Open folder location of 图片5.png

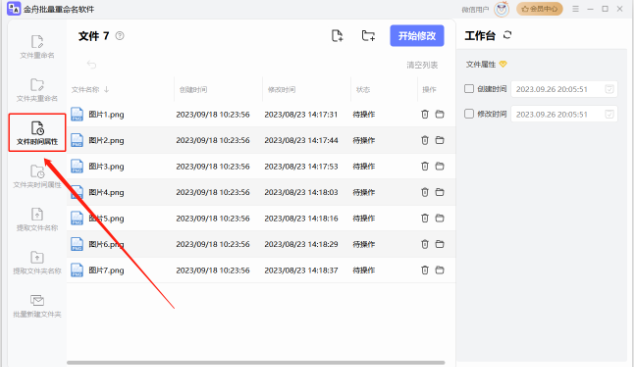(x=440, y=218)
